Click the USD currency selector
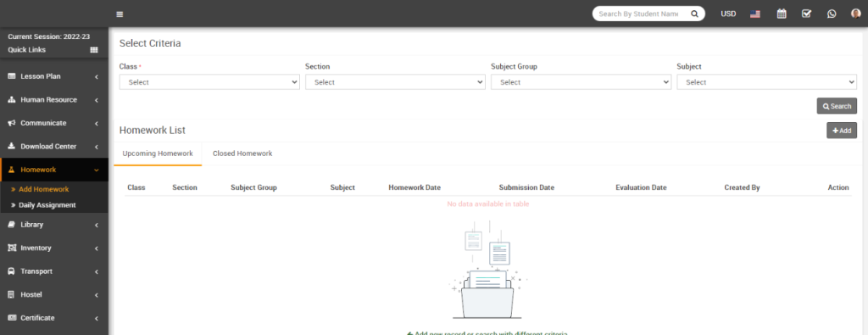868x335 pixels. tap(728, 14)
